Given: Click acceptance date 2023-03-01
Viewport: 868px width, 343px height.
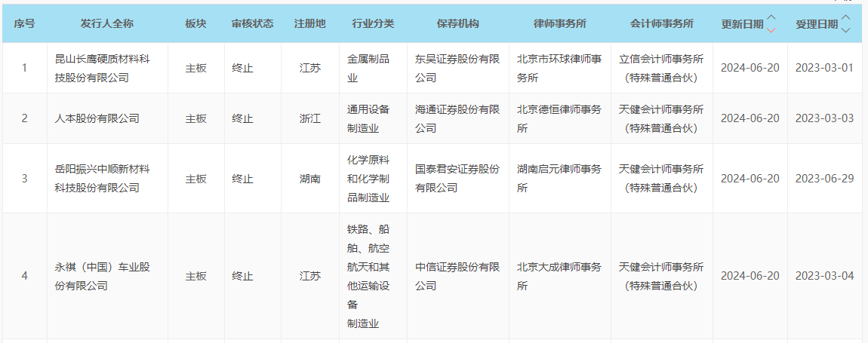Looking at the screenshot, I should (x=824, y=68).
